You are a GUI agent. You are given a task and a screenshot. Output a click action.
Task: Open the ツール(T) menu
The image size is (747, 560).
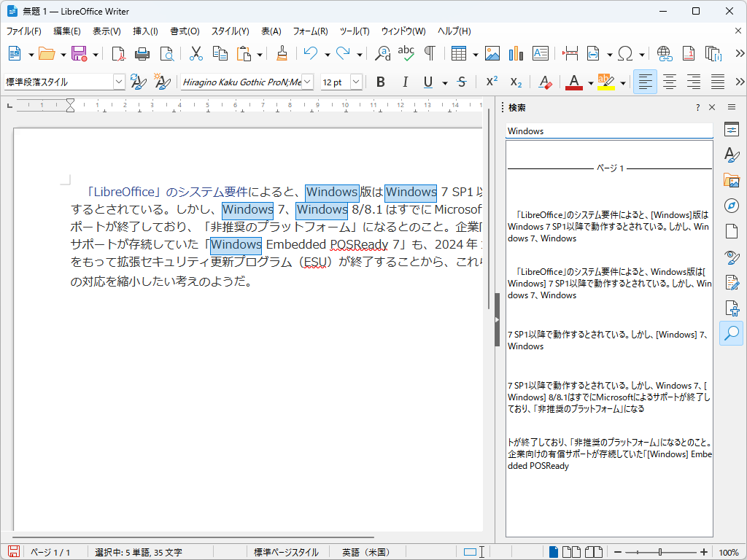coord(355,31)
